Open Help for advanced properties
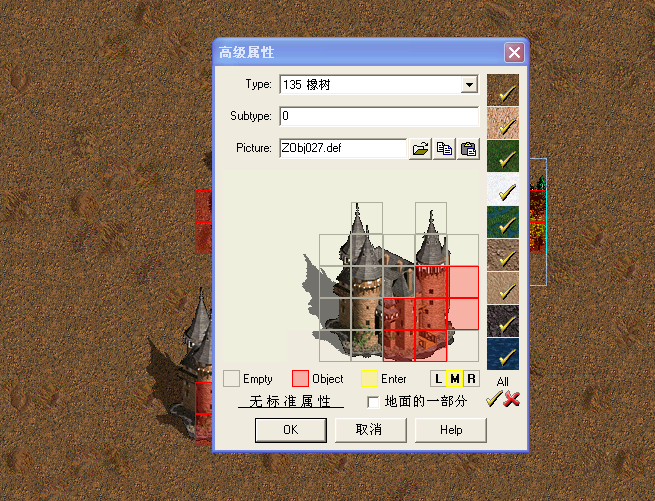Viewport: 655px width, 501px height. [x=451, y=430]
